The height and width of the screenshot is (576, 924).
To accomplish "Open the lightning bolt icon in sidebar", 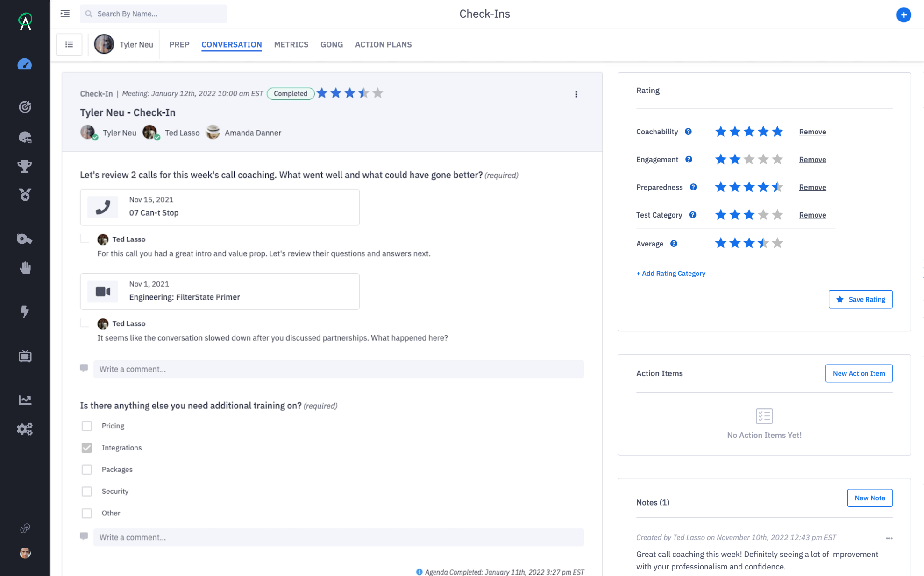I will pos(25,312).
